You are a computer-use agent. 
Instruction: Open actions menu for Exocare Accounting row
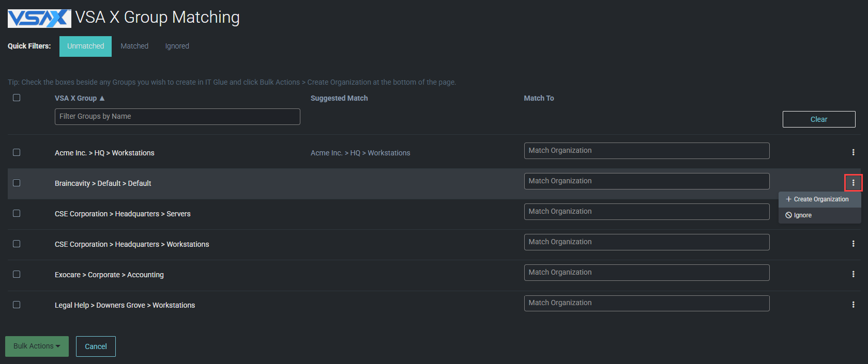(853, 274)
